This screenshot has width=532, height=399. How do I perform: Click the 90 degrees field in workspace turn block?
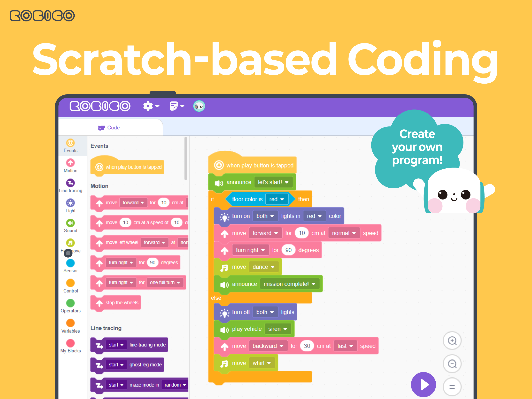click(x=288, y=250)
